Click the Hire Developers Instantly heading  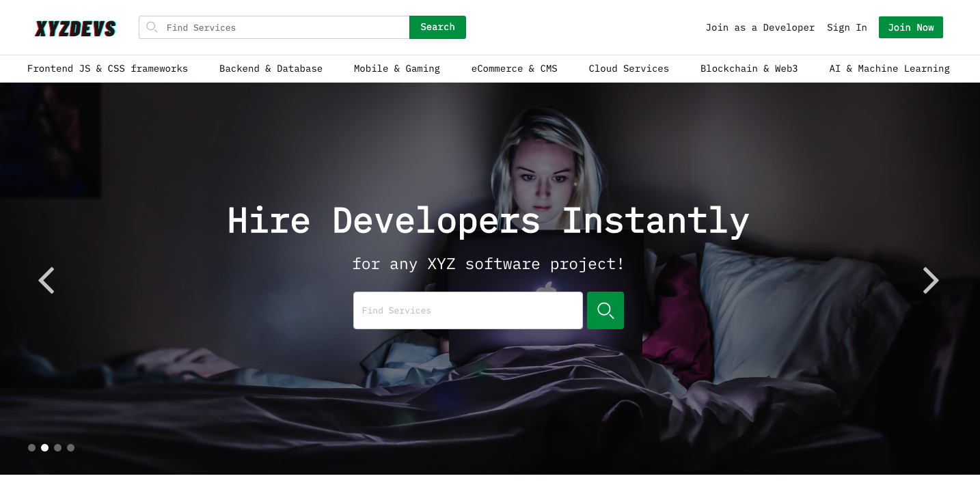click(x=489, y=221)
